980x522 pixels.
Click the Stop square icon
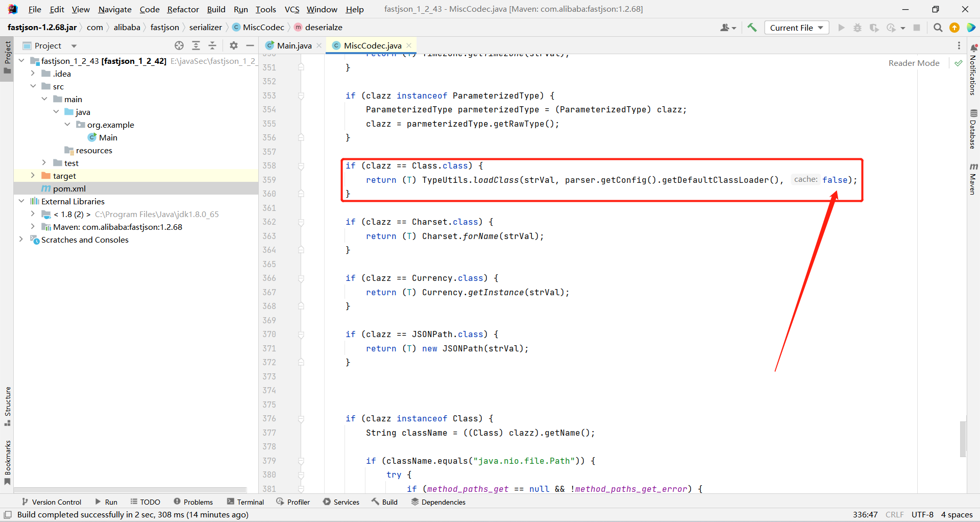pos(917,28)
